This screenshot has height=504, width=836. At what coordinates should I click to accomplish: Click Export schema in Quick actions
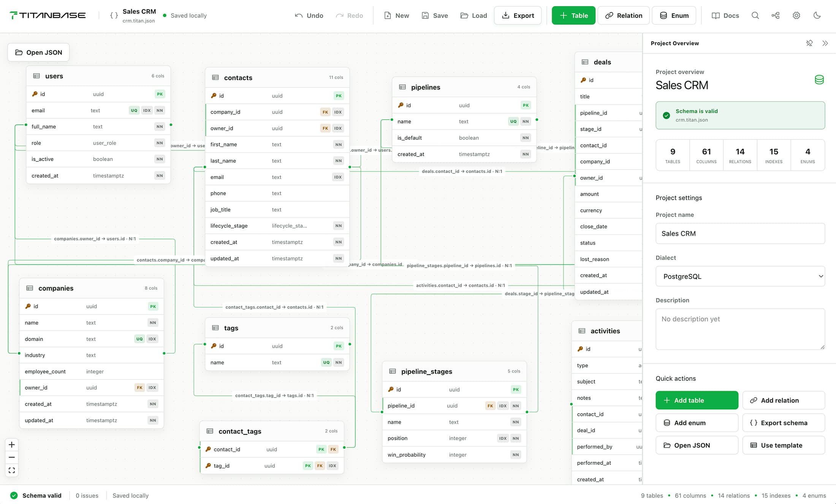pyautogui.click(x=784, y=423)
